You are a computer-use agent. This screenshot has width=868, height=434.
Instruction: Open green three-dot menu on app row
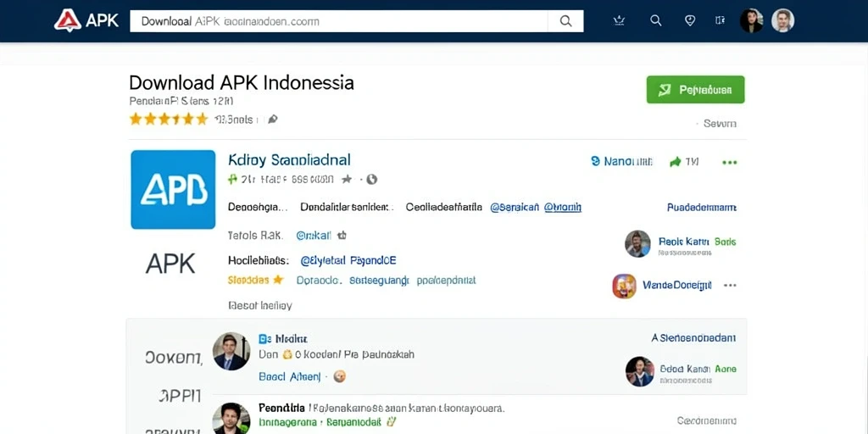pos(730,162)
